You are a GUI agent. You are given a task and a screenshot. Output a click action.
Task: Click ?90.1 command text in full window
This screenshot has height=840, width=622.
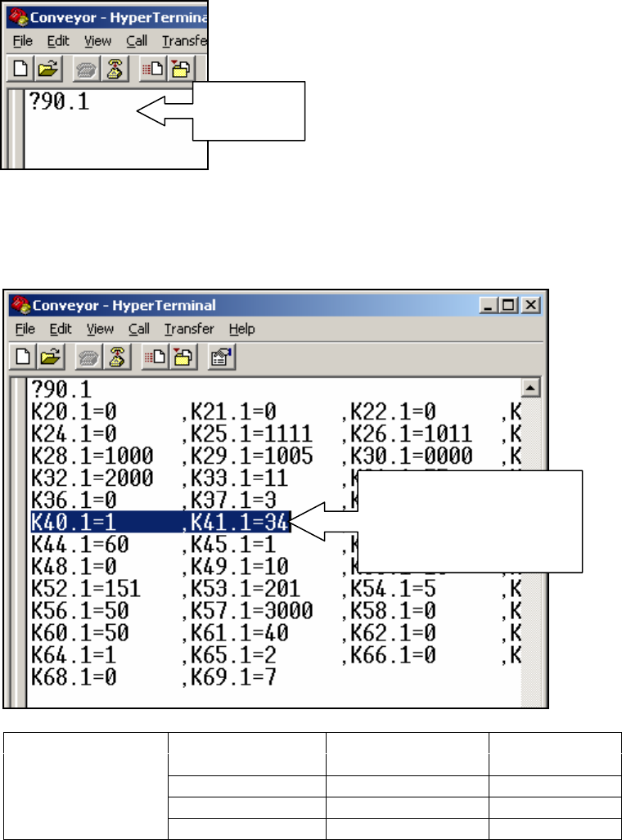coord(61,389)
